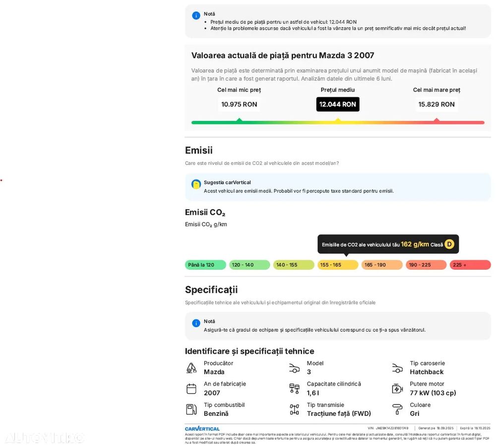496x448 pixels.
Task: Click the 10.975 RON lowest price value
Action: click(239, 104)
